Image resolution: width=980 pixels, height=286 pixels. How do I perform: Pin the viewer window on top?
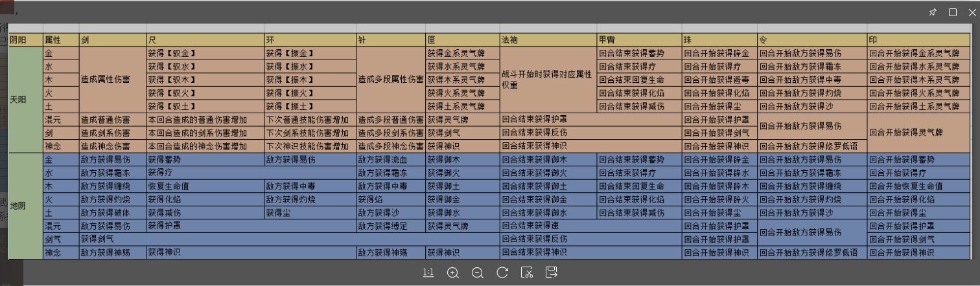(933, 12)
